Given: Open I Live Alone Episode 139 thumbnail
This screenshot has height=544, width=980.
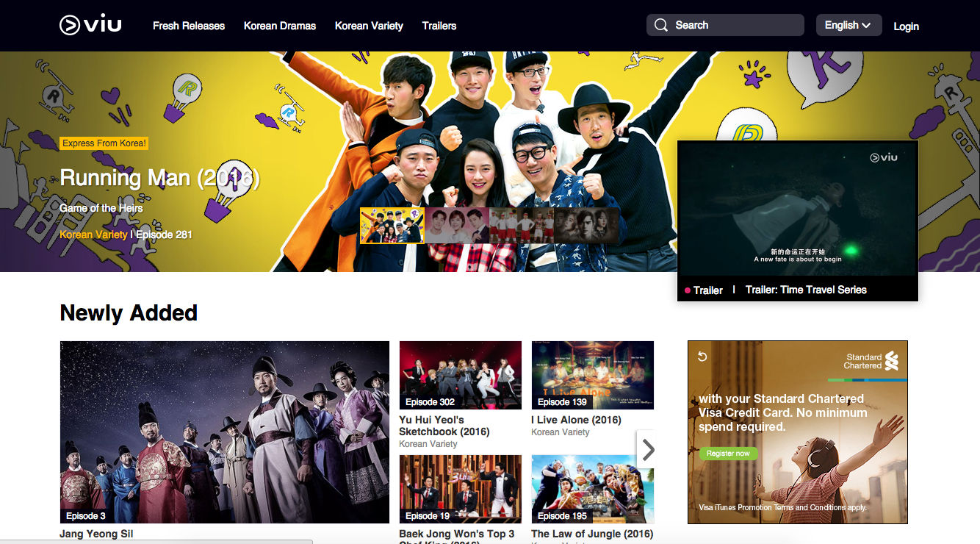Looking at the screenshot, I should pos(592,375).
